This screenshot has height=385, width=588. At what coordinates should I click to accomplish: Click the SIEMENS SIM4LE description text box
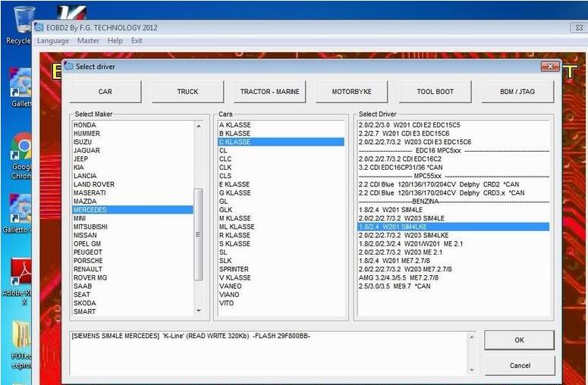272,353
